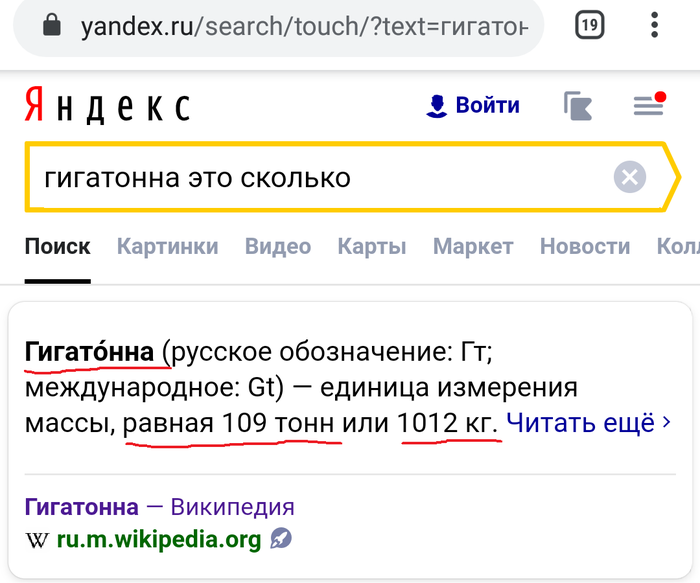Open the browser tabs counter
Viewport: 700px width, 583px height.
tap(590, 25)
